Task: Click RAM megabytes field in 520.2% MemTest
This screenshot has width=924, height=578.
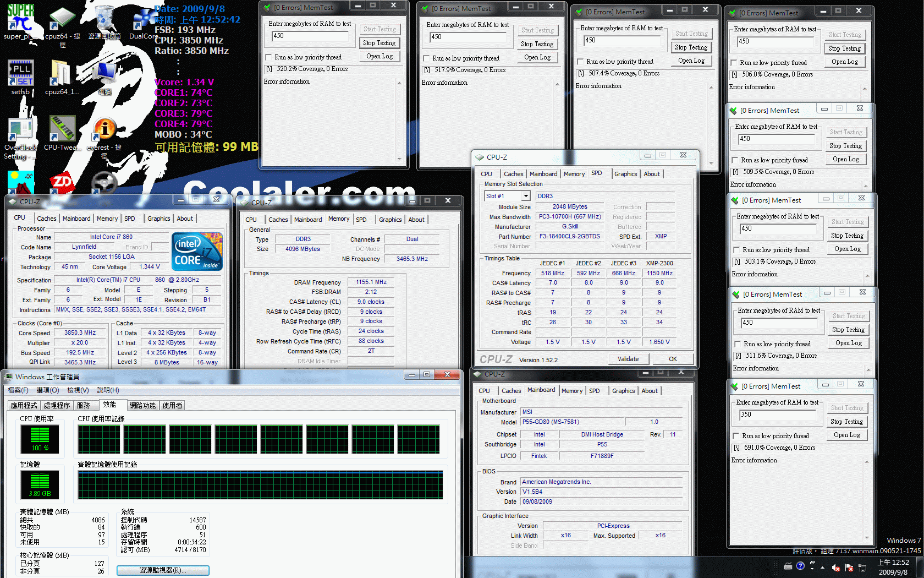Action: [310, 36]
